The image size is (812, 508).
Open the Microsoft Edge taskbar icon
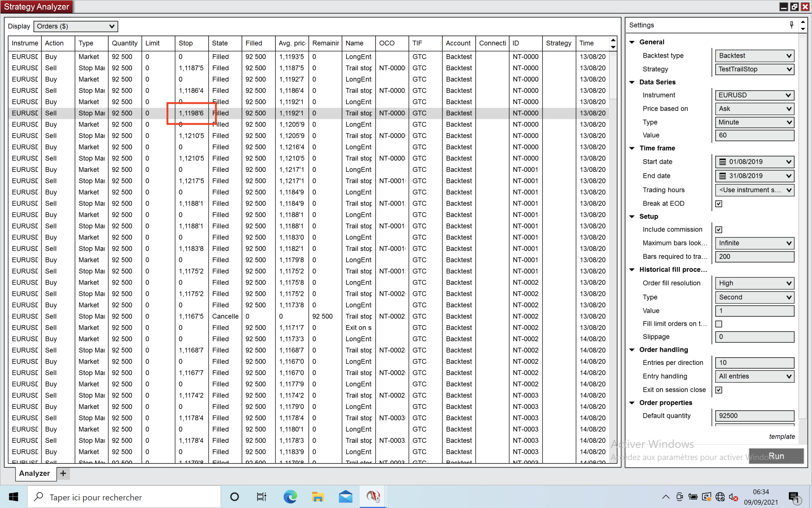[290, 497]
